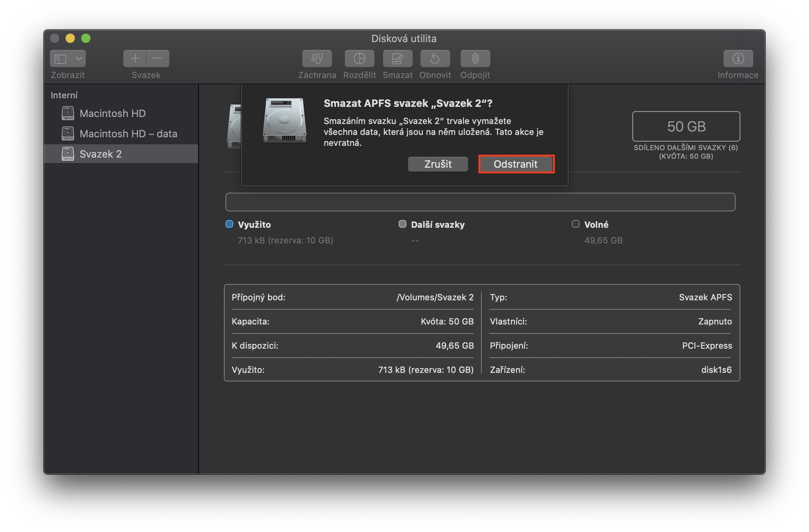Select Macintosh HD in the sidebar
809x532 pixels.
click(x=112, y=113)
